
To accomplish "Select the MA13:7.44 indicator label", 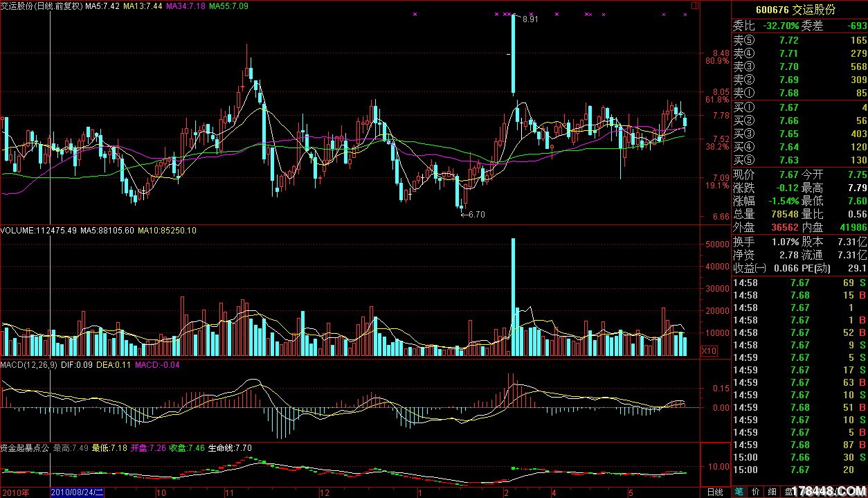I will click(x=143, y=6).
